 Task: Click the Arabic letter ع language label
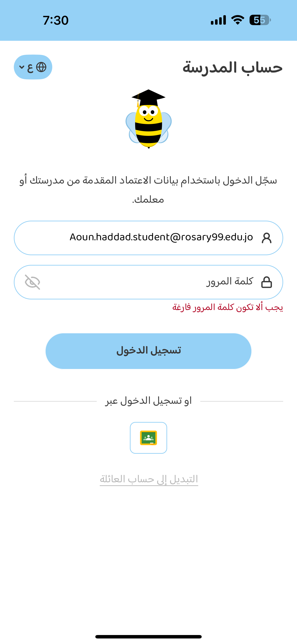coord(30,67)
